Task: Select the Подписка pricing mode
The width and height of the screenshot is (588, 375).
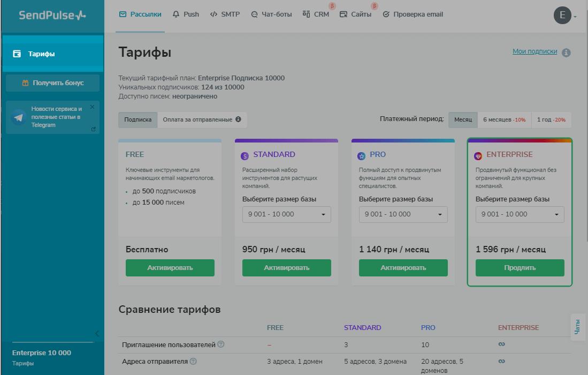Action: point(138,119)
